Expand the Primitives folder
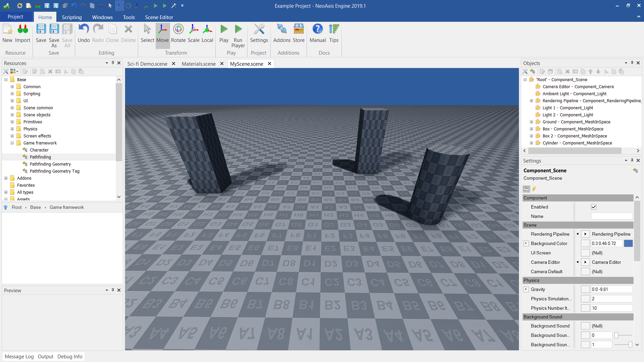The image size is (644, 362). (12, 122)
